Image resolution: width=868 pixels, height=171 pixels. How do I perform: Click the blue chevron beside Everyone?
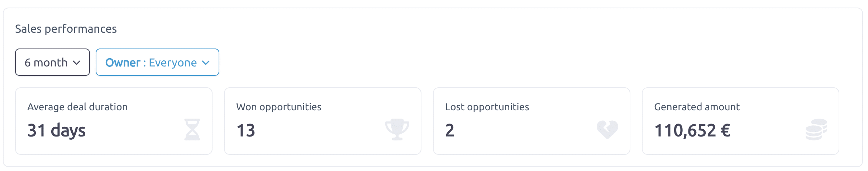pos(206,63)
